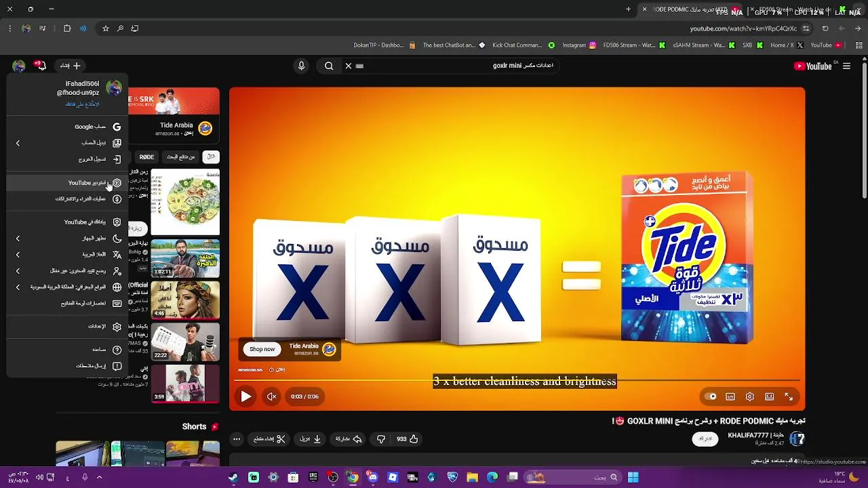Click the search magnifier icon

(329, 66)
